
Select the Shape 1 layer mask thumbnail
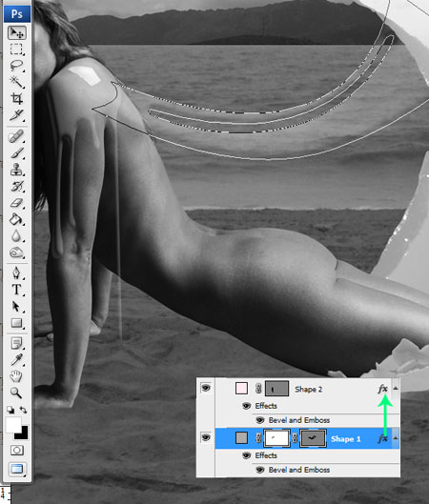pyautogui.click(x=276, y=438)
